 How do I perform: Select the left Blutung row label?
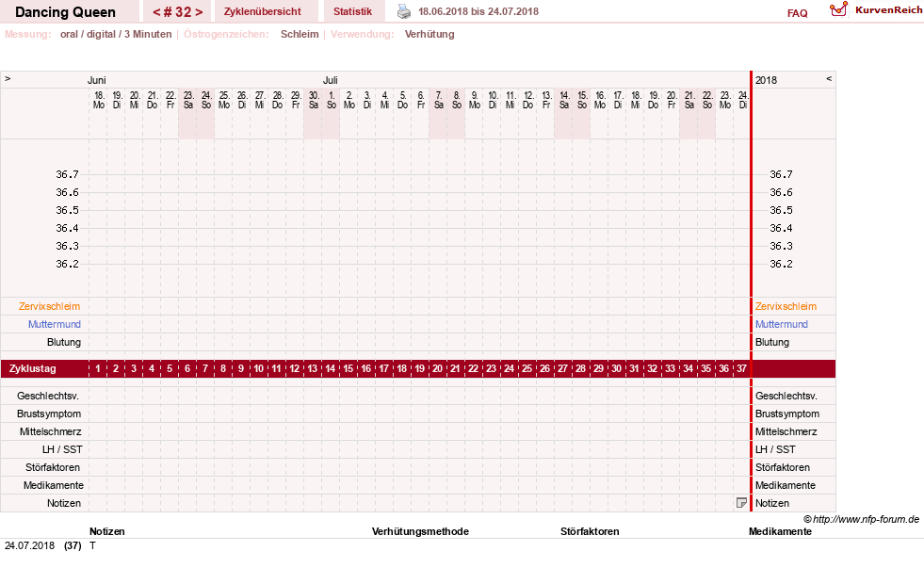click(64, 342)
